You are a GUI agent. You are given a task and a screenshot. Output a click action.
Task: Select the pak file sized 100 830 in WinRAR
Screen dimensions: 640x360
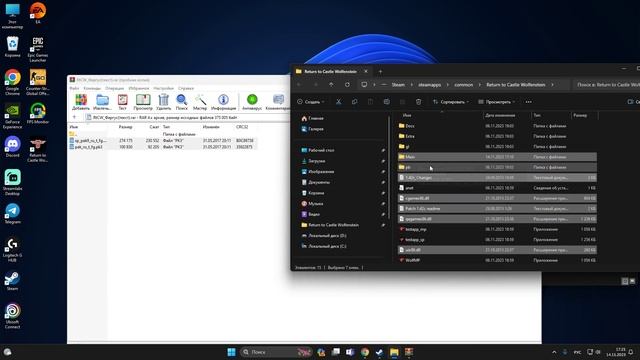click(x=163, y=147)
